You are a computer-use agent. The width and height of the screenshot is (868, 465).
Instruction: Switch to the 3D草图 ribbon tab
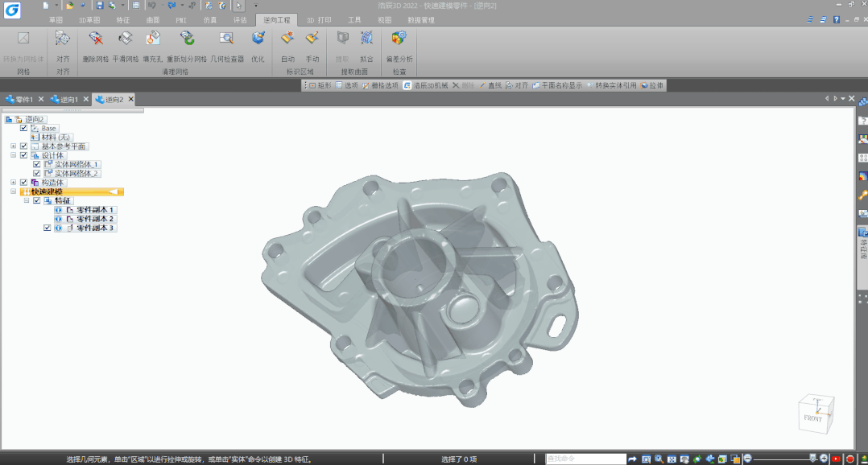pyautogui.click(x=89, y=20)
